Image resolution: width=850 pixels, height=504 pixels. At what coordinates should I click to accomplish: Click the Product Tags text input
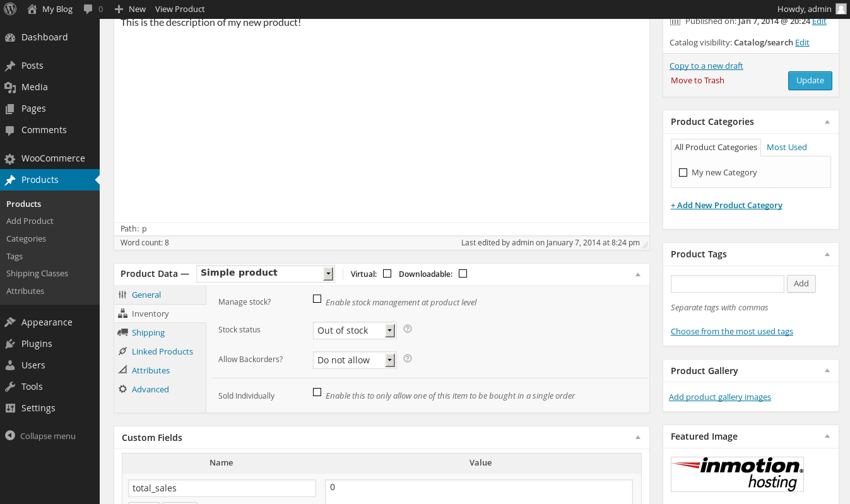(x=727, y=284)
